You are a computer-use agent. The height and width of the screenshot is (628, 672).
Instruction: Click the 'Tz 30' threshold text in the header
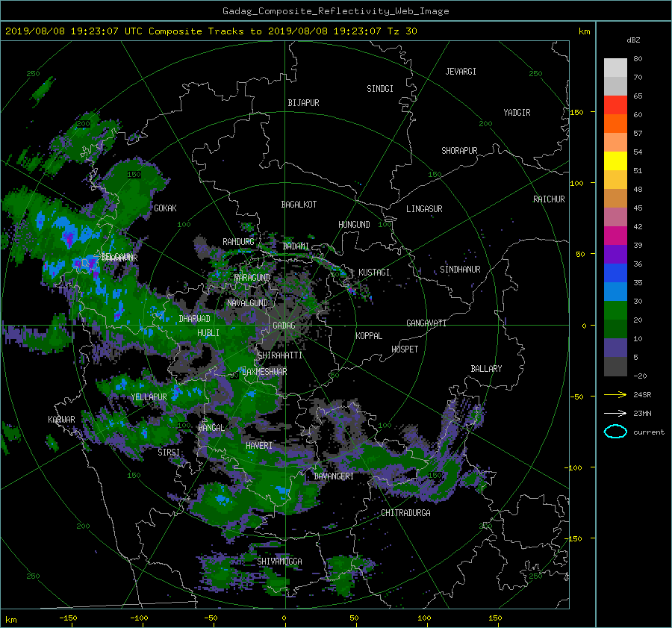click(402, 31)
